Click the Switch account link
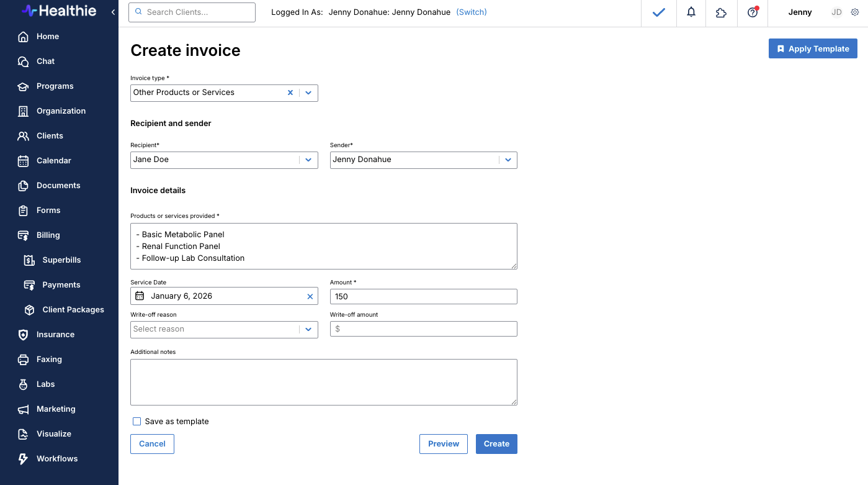868x485 pixels. coord(472,12)
